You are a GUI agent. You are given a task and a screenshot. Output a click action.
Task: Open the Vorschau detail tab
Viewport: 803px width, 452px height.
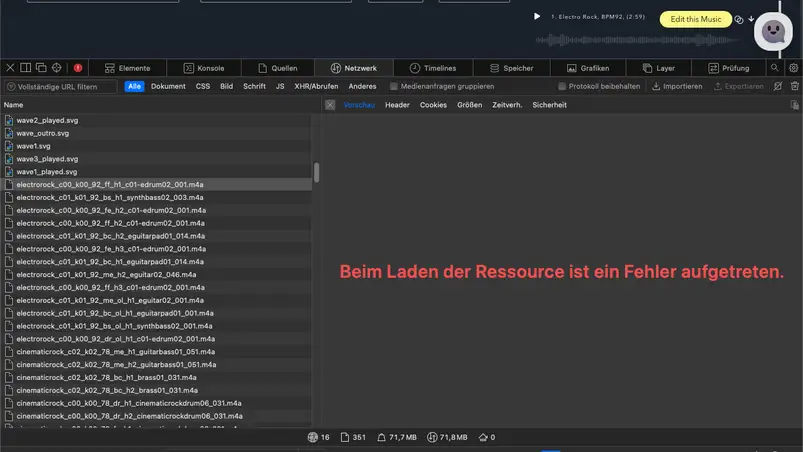[x=359, y=105]
